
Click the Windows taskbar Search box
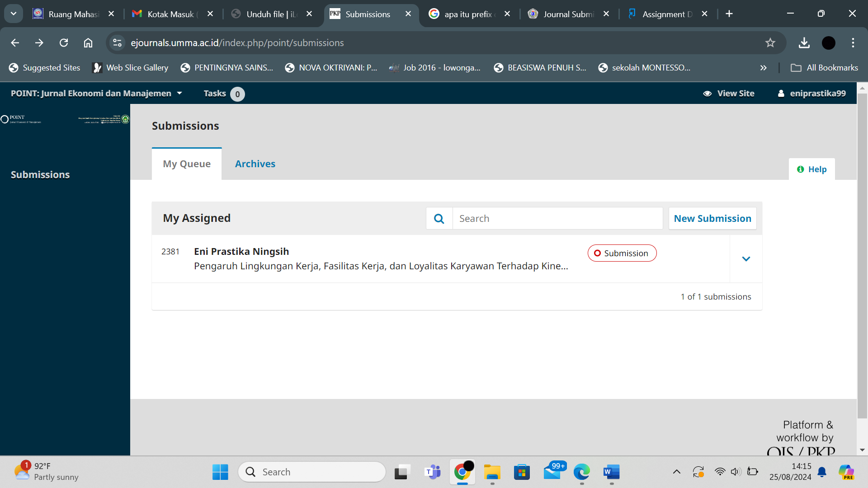click(x=312, y=472)
